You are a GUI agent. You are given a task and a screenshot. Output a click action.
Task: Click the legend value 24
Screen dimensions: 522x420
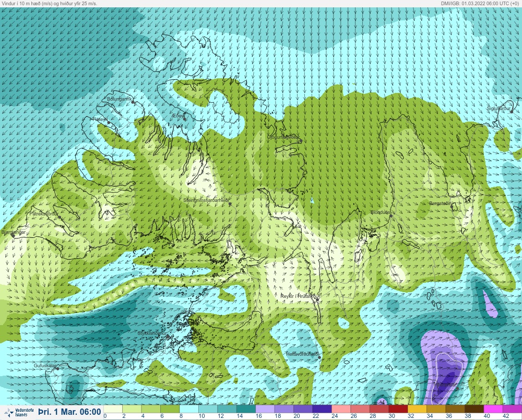pyautogui.click(x=335, y=416)
